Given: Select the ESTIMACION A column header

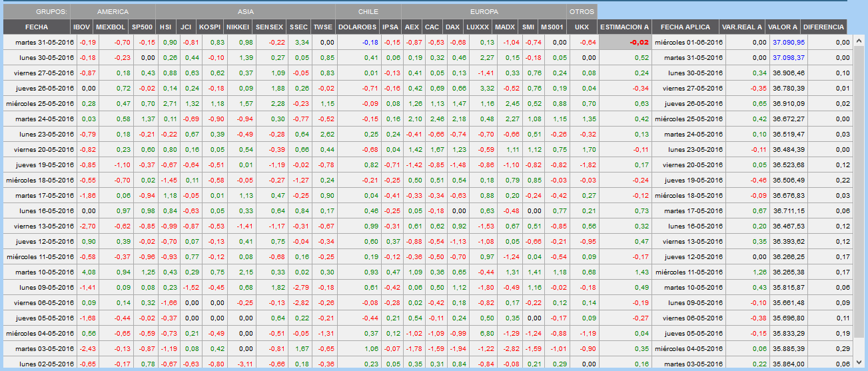Looking at the screenshot, I should 624,27.
